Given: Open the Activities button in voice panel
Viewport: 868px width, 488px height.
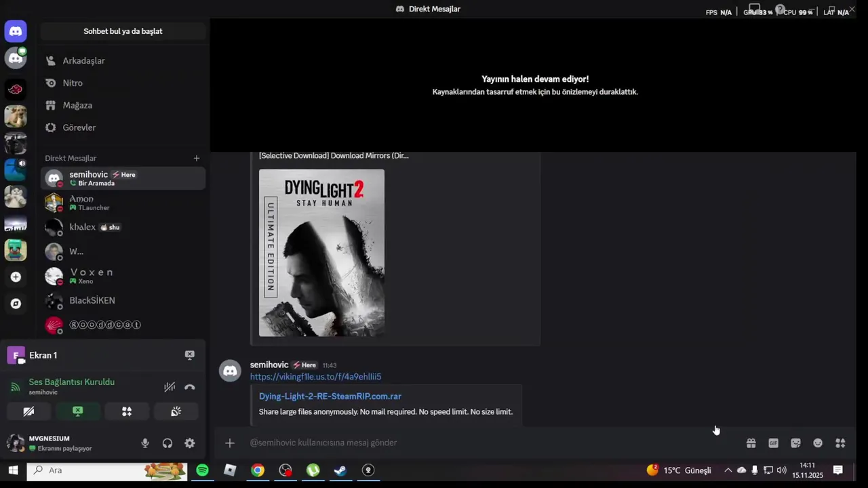Looking at the screenshot, I should [127, 411].
